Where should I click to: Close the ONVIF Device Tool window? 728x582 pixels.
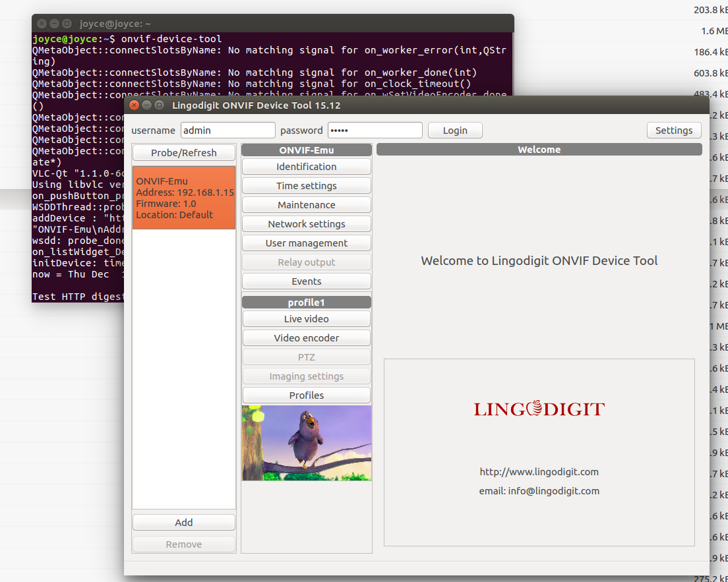[134, 105]
